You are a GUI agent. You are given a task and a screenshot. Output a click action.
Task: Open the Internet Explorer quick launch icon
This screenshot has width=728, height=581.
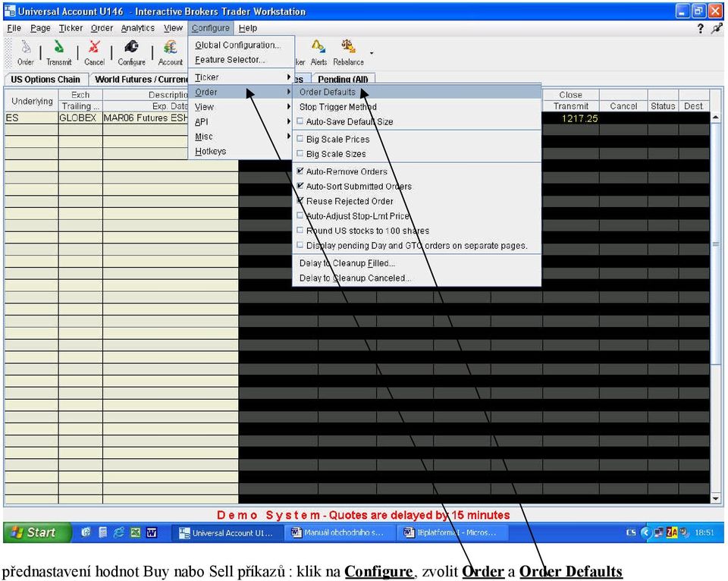click(119, 532)
